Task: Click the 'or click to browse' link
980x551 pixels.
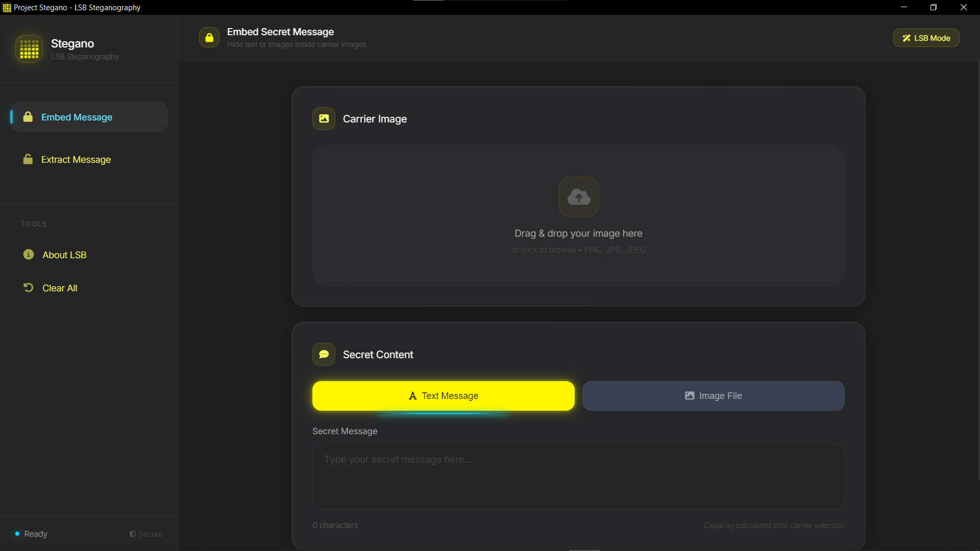Action: (543, 249)
